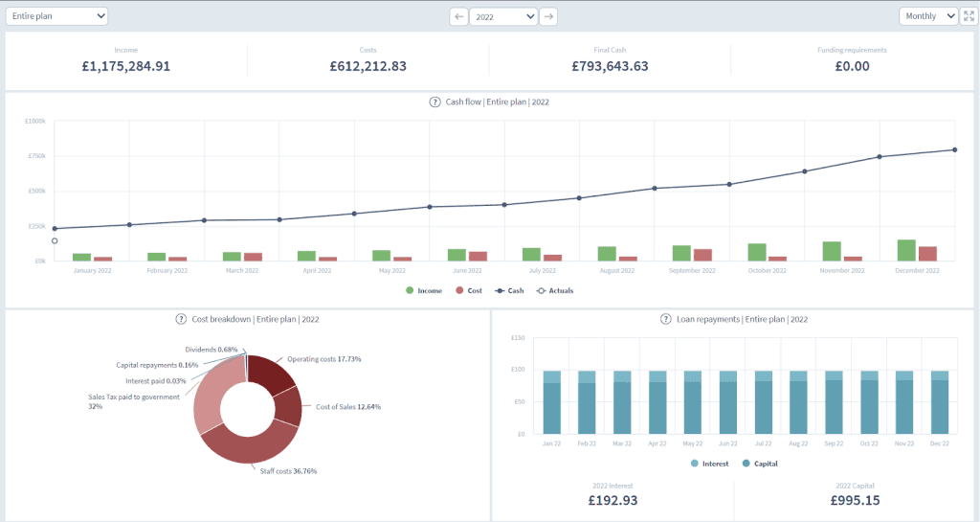Toggle Interest series in loan legend
The image size is (980, 522).
(709, 464)
